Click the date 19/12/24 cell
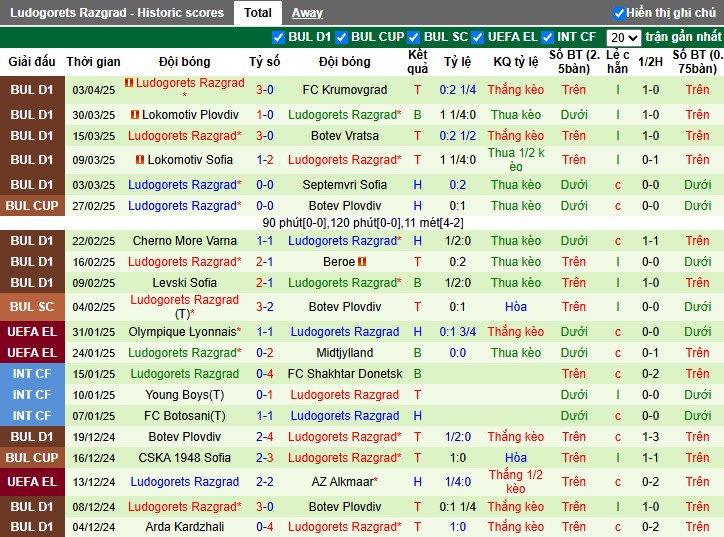The image size is (724, 537). [94, 437]
